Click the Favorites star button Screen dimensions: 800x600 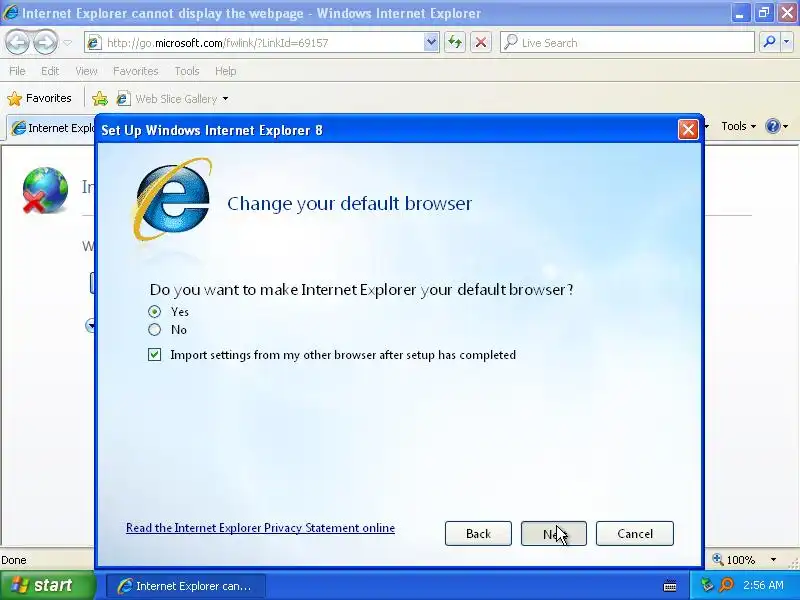tap(39, 98)
